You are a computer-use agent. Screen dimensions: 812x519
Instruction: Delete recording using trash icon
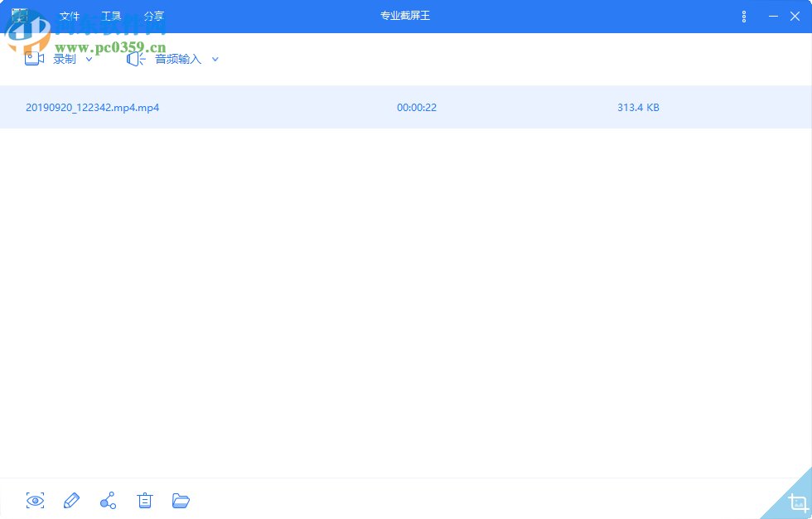(x=144, y=501)
